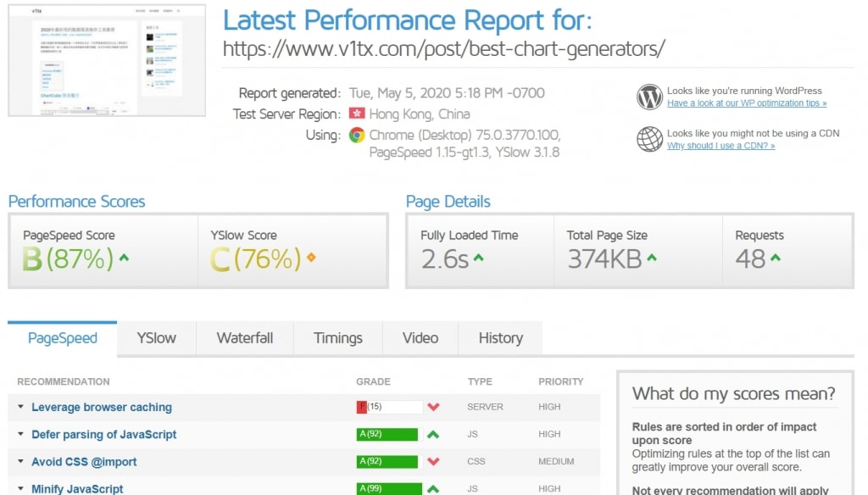Expand the Minify JavaScript row

(x=20, y=489)
